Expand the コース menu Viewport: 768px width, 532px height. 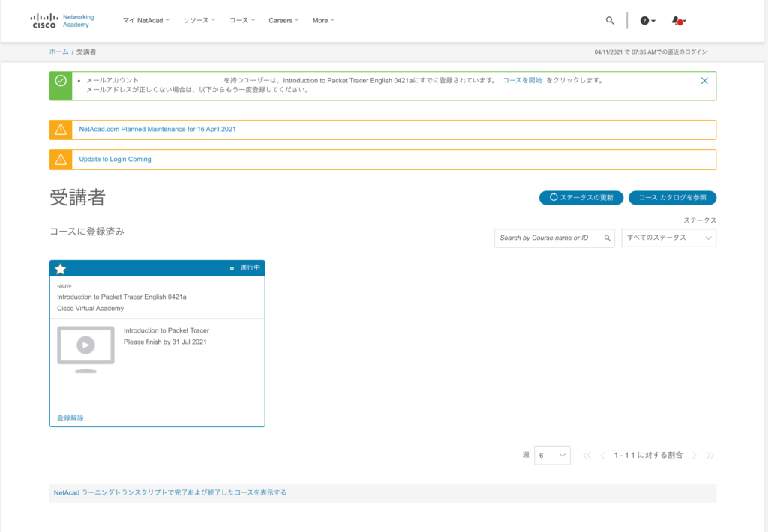coord(242,20)
